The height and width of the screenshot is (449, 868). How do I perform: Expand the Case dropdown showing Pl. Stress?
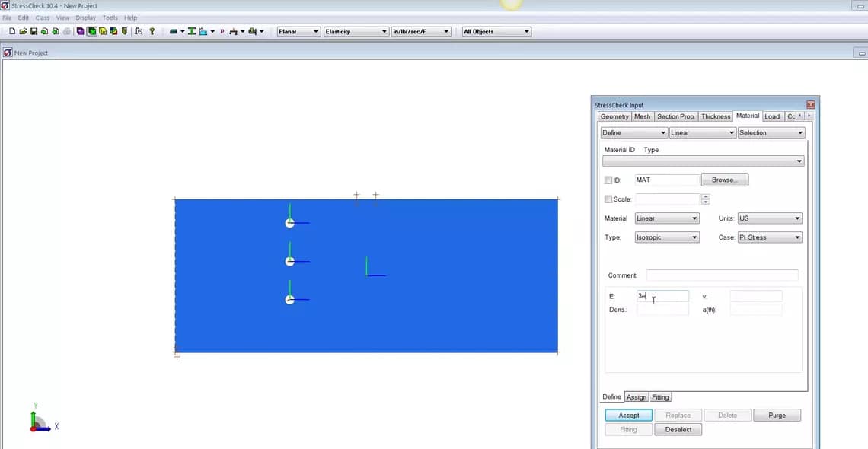pyautogui.click(x=799, y=237)
